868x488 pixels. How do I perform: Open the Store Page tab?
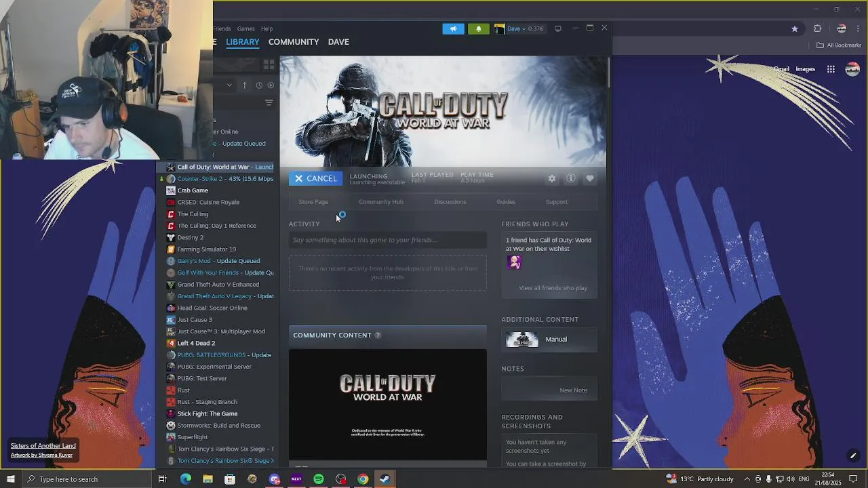(x=313, y=202)
